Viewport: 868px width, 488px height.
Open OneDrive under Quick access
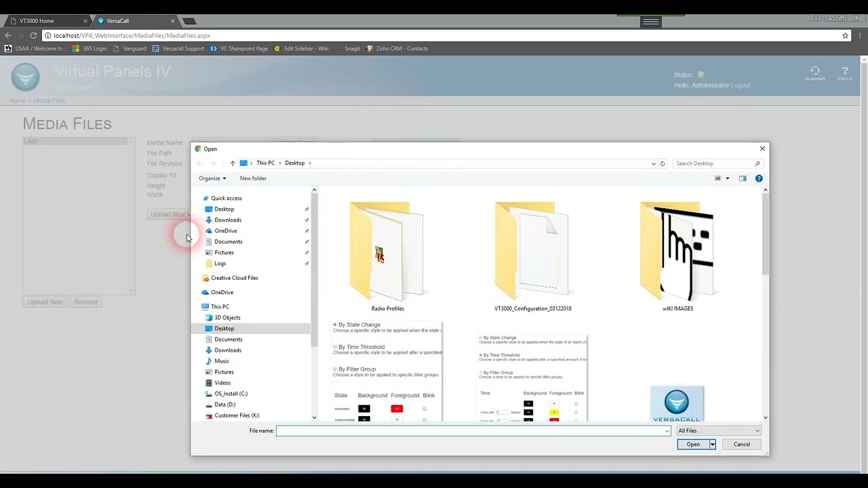[225, 230]
